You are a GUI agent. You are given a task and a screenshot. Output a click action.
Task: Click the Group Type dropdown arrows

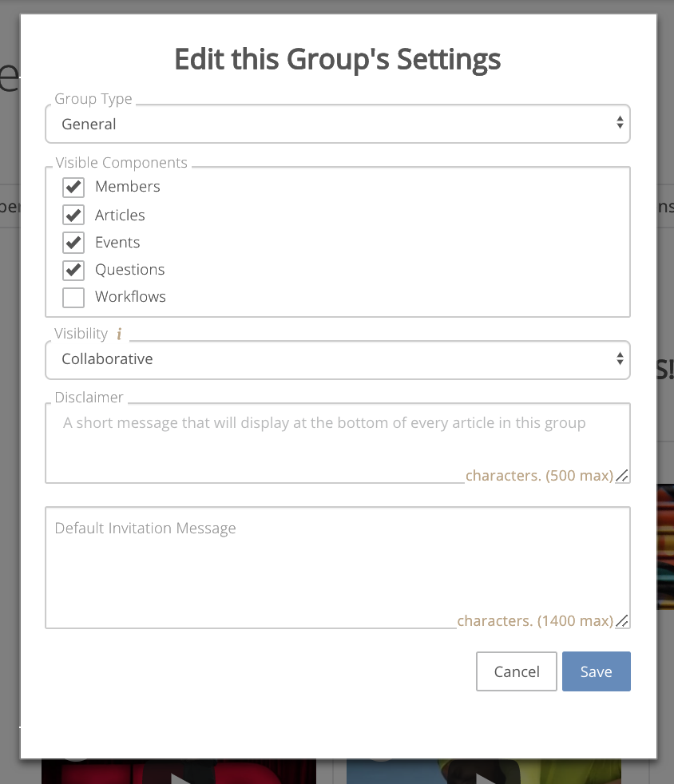[x=620, y=122]
